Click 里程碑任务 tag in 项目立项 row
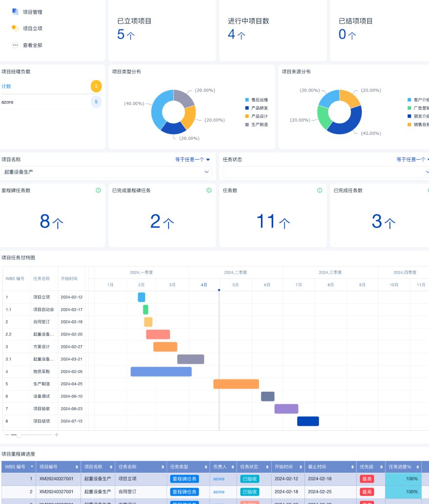Viewport: 429px width, 504px height. 184,479
